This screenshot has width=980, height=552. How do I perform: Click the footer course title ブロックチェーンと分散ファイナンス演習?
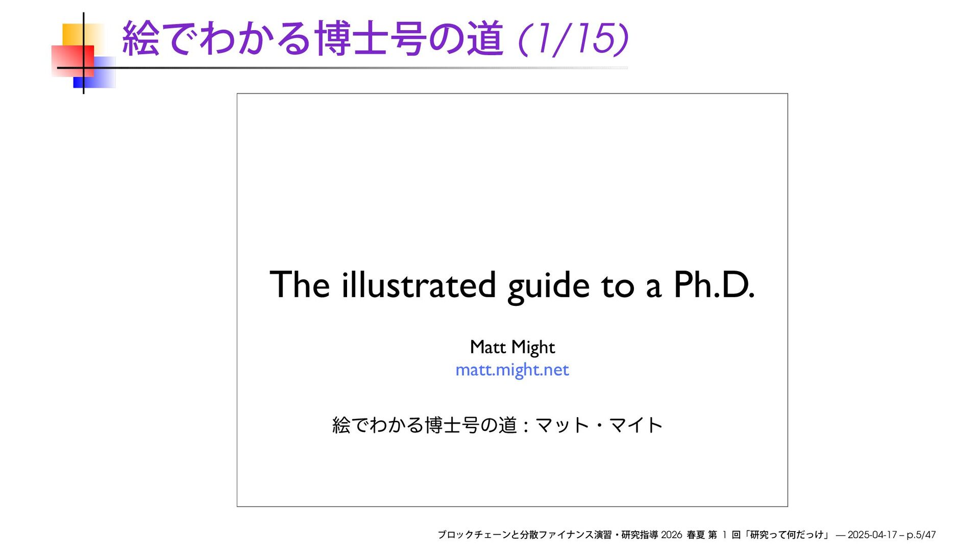click(524, 535)
